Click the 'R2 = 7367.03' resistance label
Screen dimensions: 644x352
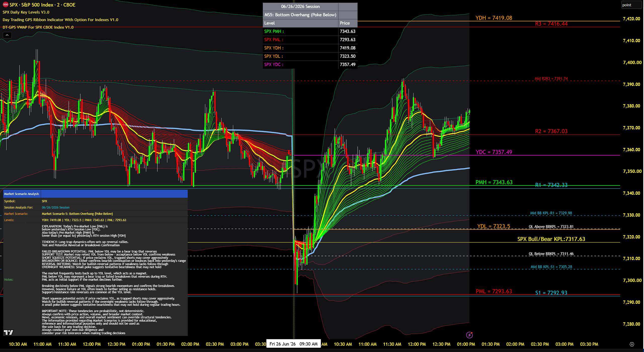(551, 131)
